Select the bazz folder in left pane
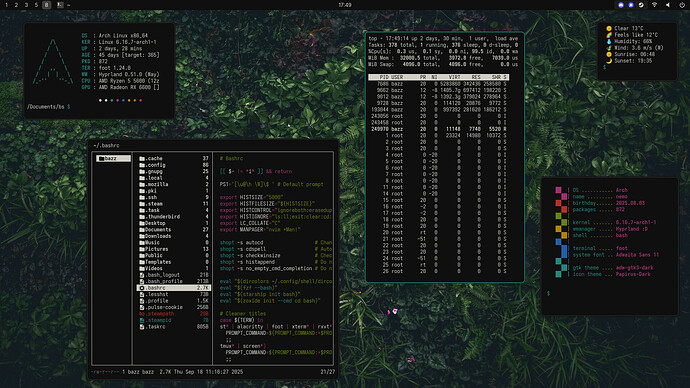The image size is (690, 388). tap(114, 158)
